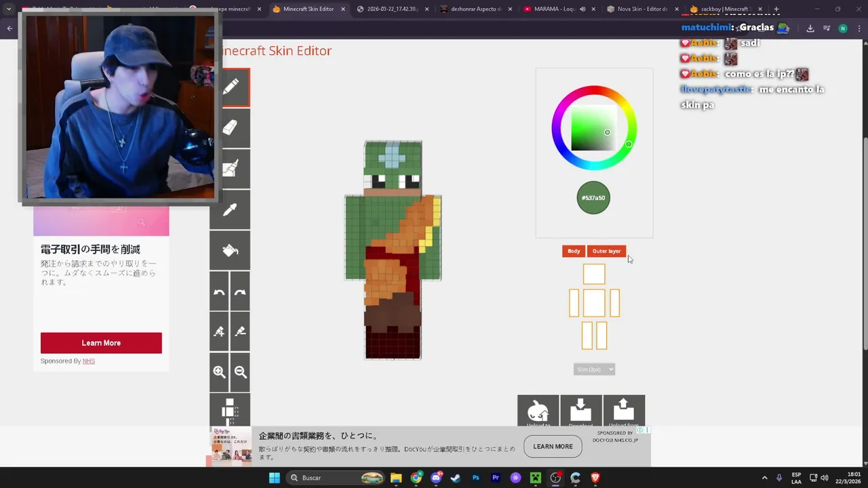Expand the system tray hidden icons chevron
The height and width of the screenshot is (488, 868).
pyautogui.click(x=764, y=478)
